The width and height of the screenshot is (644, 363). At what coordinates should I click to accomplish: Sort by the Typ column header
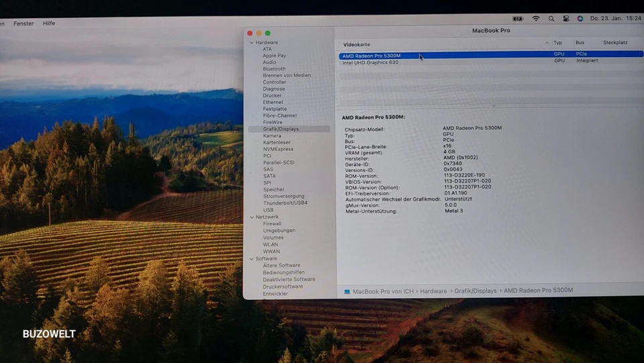(x=557, y=43)
